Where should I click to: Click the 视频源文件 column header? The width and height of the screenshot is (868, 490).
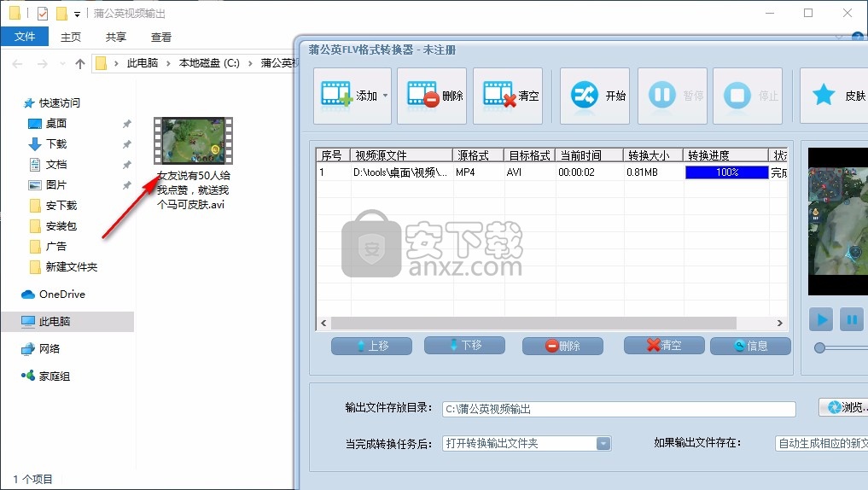pos(401,155)
